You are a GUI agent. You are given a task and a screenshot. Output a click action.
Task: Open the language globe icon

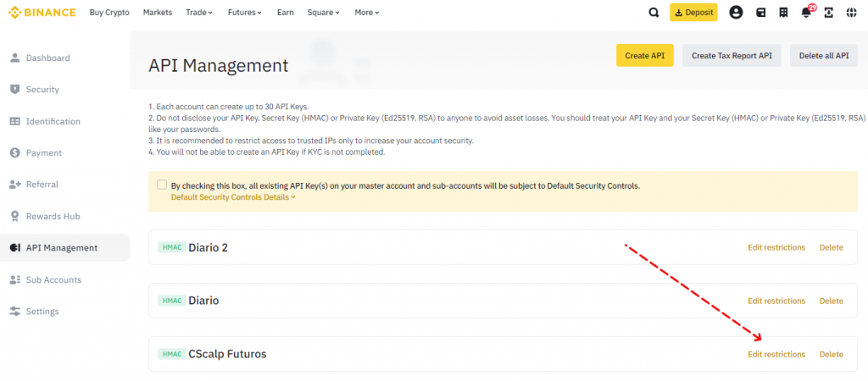click(851, 12)
